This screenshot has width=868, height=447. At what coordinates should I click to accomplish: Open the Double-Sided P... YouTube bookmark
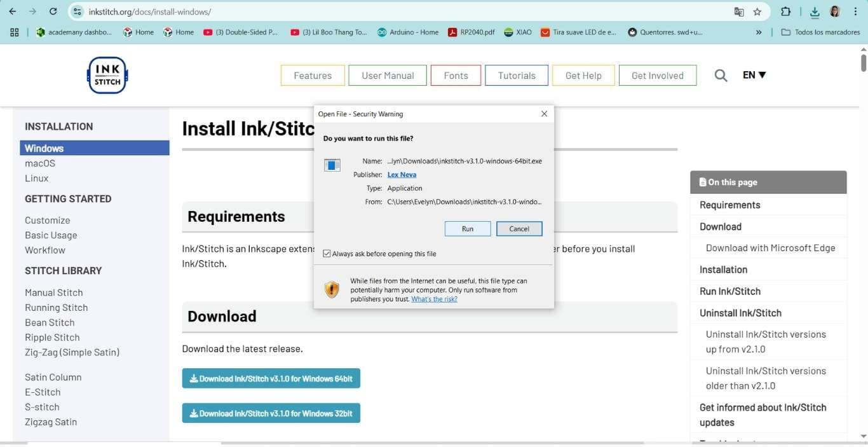(x=240, y=32)
